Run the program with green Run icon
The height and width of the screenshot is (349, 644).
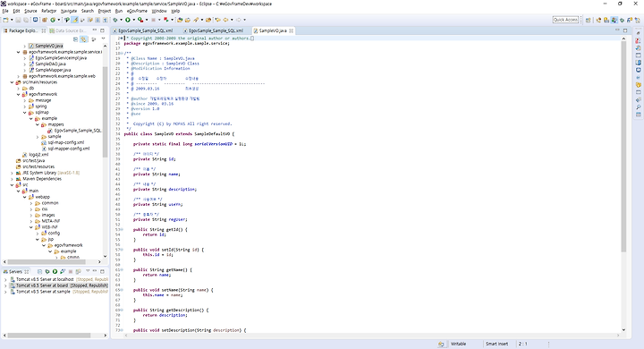point(128,20)
